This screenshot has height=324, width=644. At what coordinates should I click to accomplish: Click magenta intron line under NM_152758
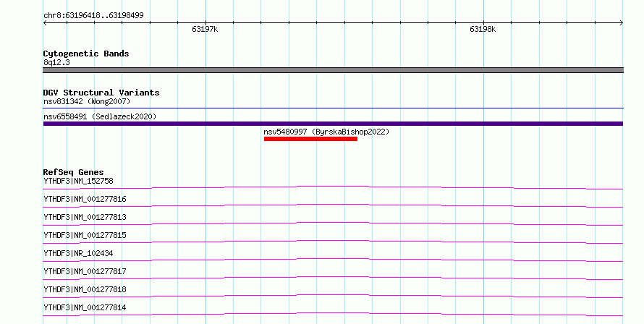tap(333, 187)
